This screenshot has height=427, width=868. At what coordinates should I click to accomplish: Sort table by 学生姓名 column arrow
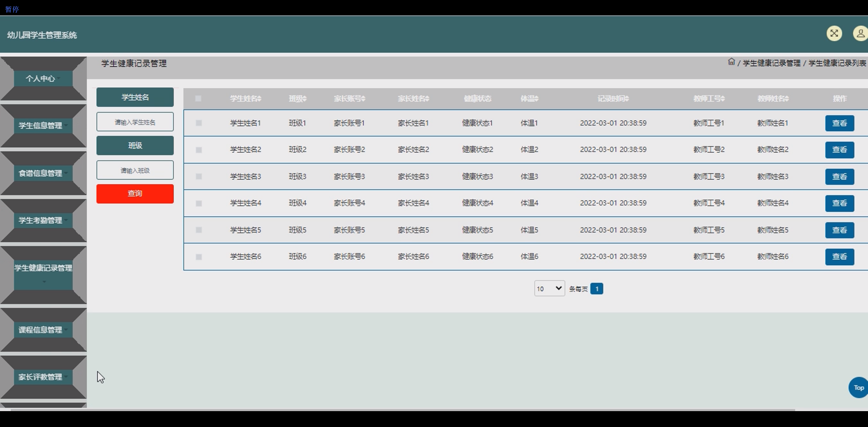(259, 99)
